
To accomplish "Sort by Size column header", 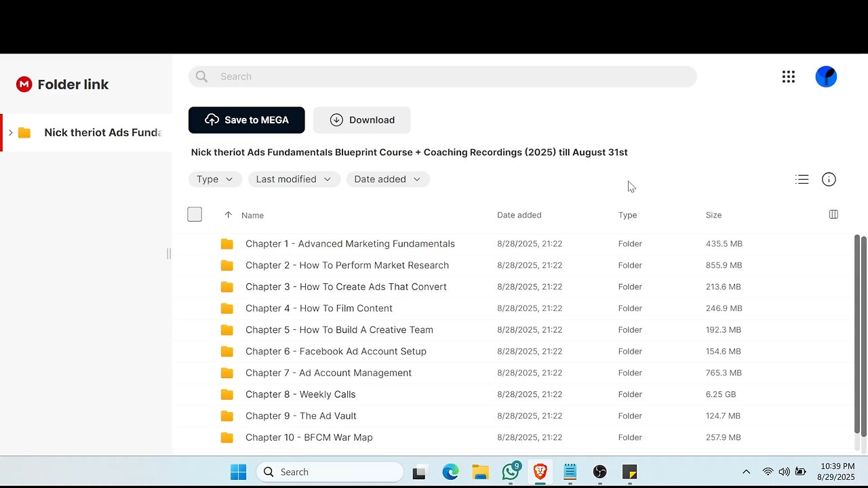I will 713,215.
